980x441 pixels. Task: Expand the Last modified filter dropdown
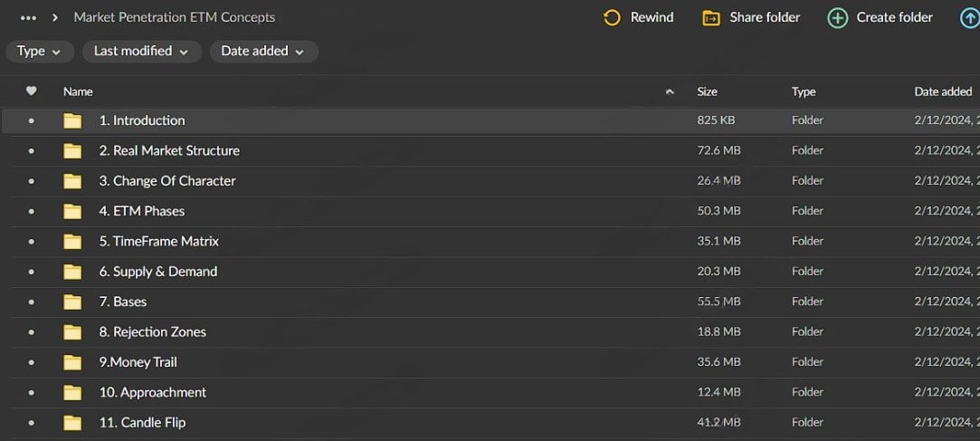tap(141, 52)
